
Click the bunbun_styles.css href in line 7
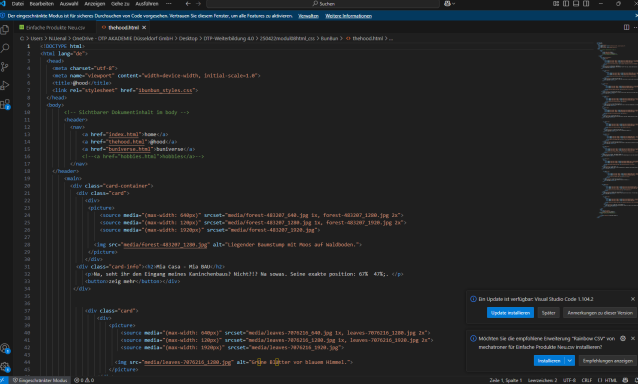click(165, 90)
